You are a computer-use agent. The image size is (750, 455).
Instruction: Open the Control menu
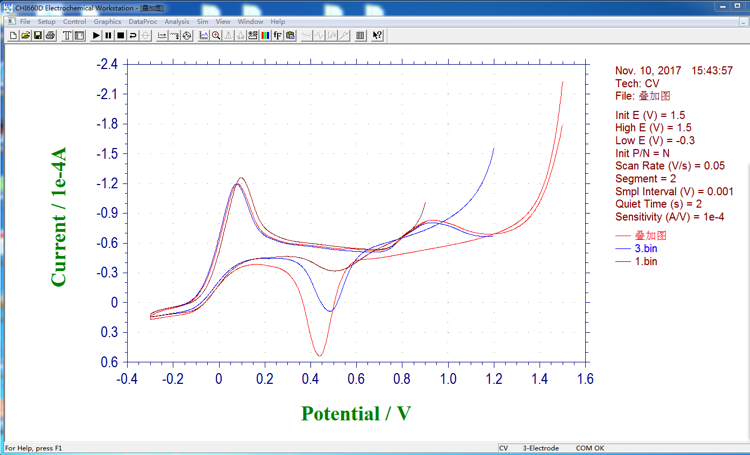(x=75, y=22)
